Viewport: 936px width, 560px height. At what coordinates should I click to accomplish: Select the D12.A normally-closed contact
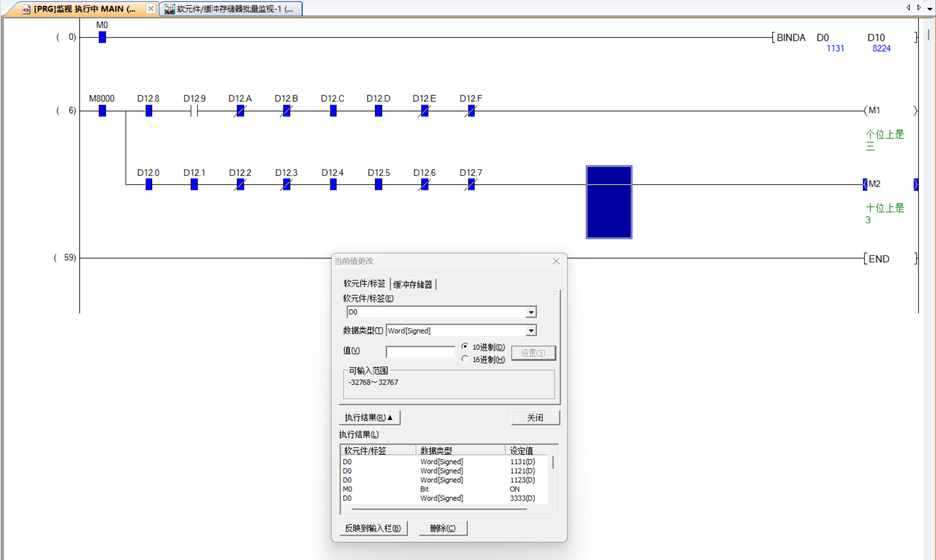(240, 111)
